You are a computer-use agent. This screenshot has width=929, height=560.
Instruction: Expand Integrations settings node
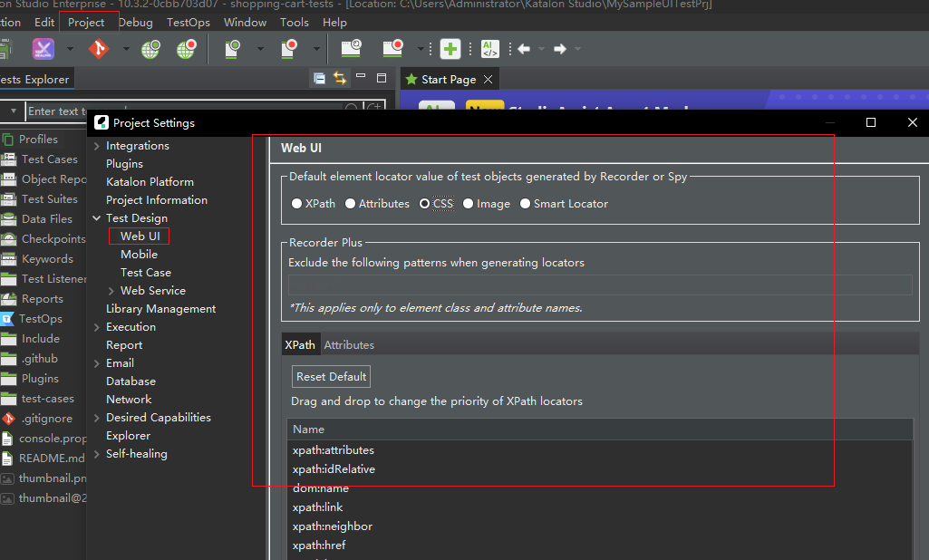[x=97, y=146]
